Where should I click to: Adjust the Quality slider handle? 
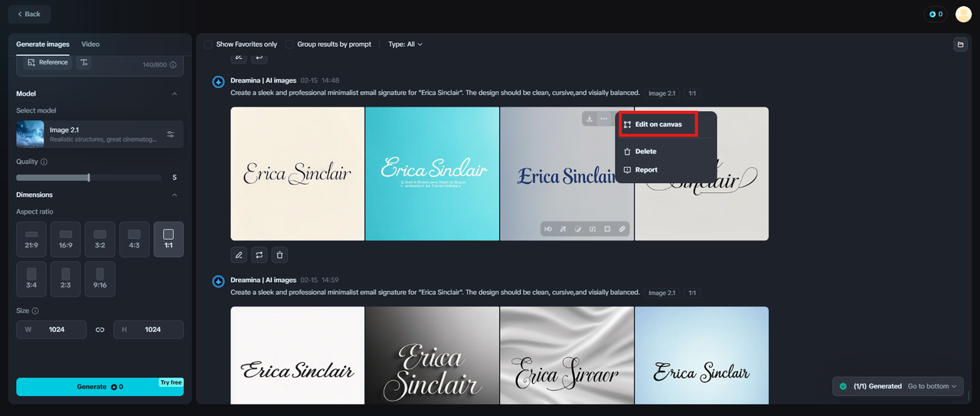89,178
